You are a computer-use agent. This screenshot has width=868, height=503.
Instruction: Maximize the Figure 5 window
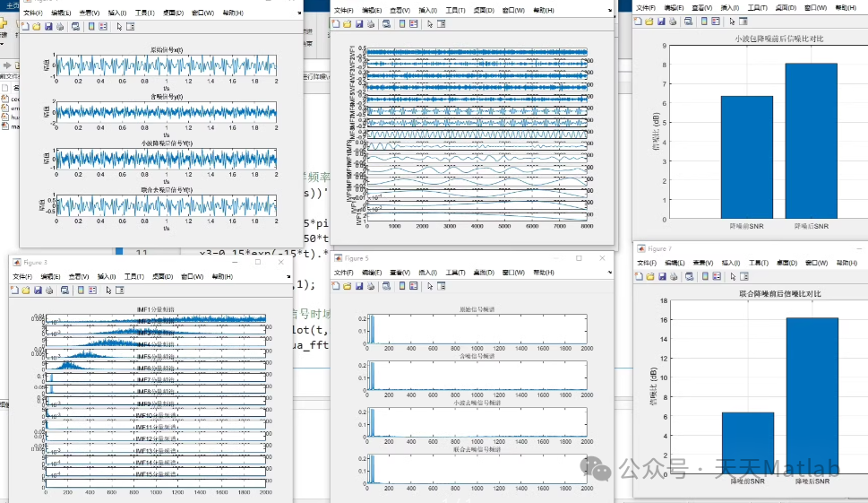579,258
